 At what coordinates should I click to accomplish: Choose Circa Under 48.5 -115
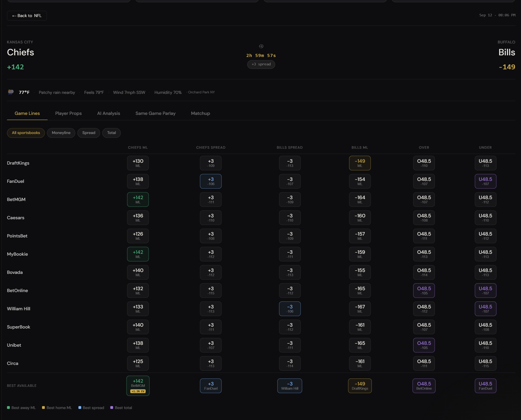tap(486, 364)
